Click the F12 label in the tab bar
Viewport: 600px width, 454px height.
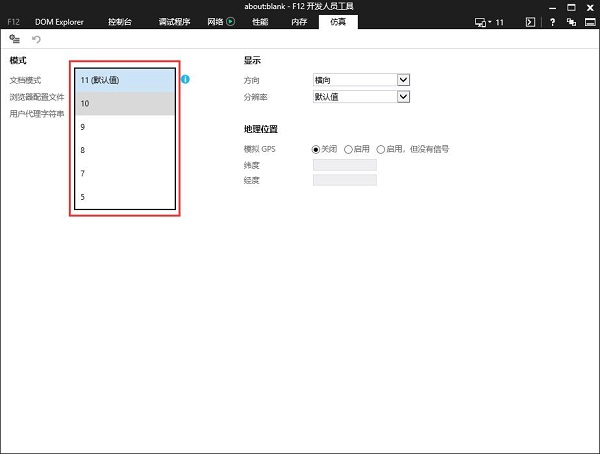13,22
